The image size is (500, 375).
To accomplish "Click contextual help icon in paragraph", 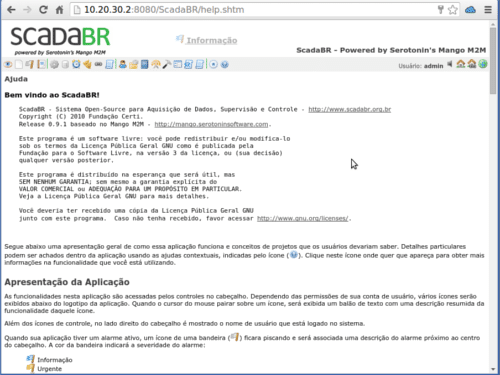I will click(294, 255).
